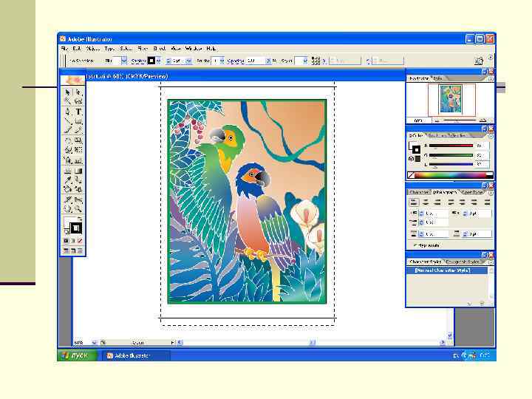Open the Edit menu

77,49
